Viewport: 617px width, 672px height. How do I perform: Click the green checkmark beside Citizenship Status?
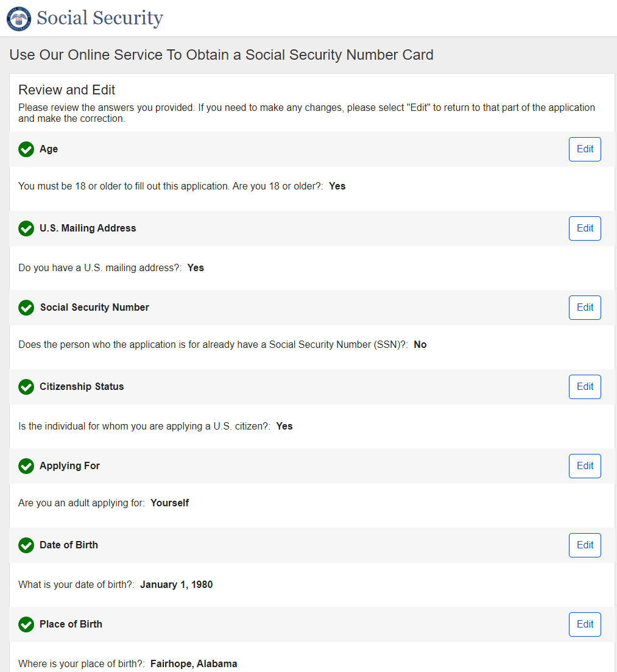[26, 387]
